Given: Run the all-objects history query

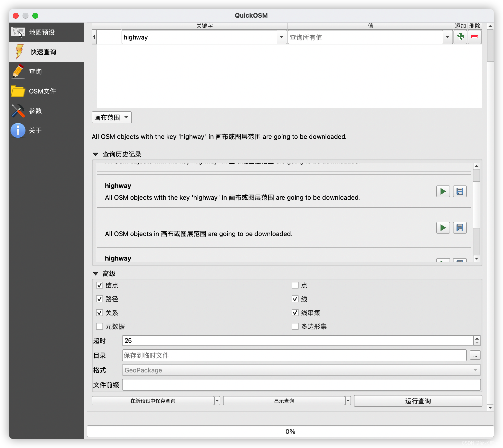Looking at the screenshot, I should (443, 228).
